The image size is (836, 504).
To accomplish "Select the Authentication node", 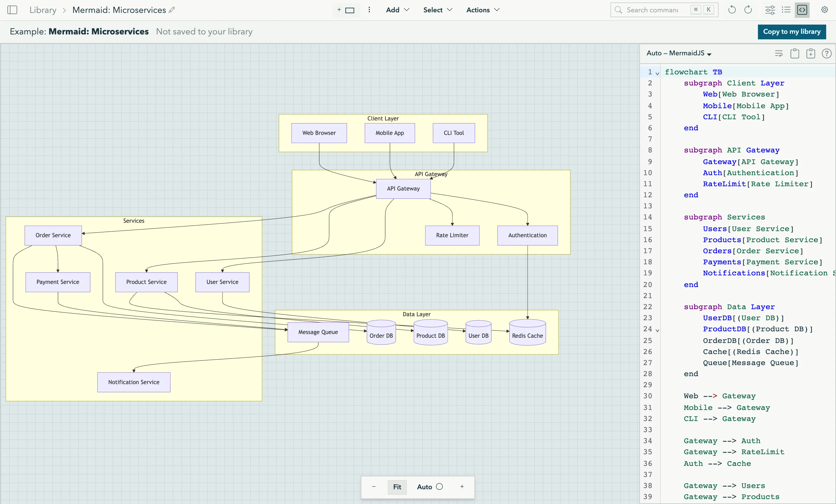I will [527, 235].
